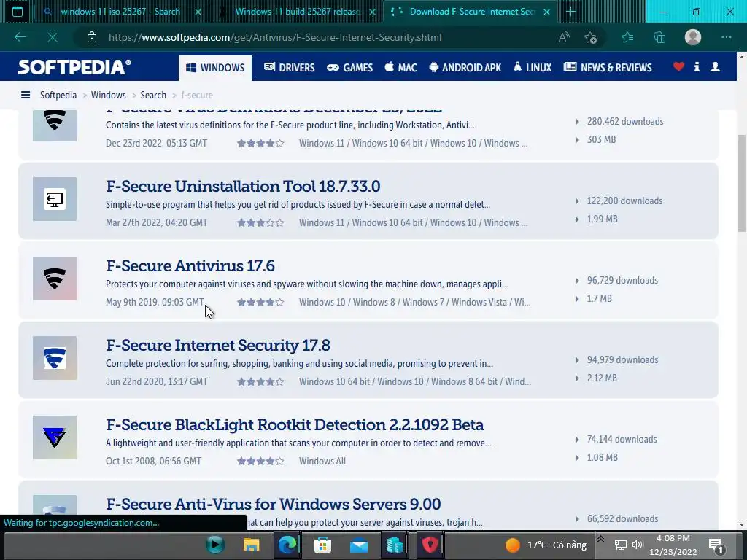Click the star rating of F-Secure Antivirus 17.6
This screenshot has height=560, width=747.
point(260,303)
